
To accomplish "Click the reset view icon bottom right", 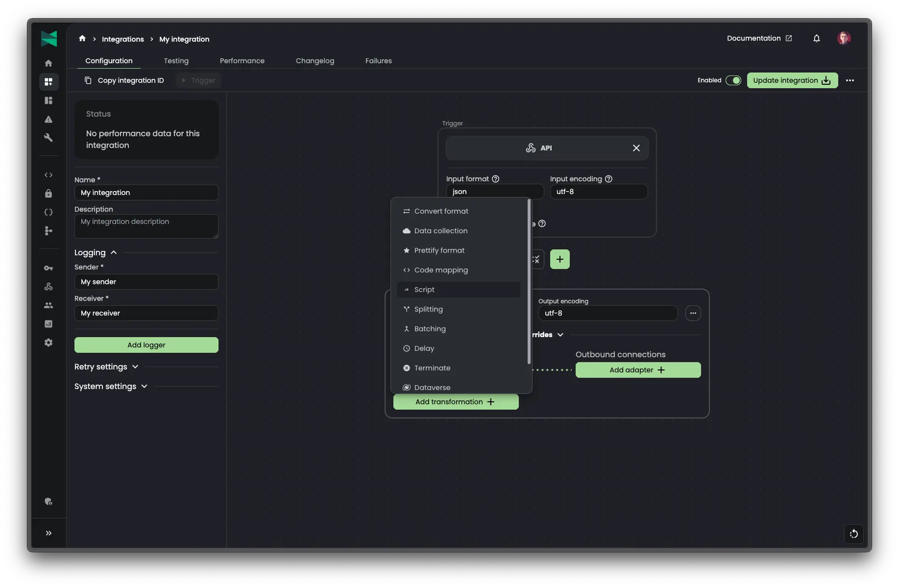I will point(853,534).
